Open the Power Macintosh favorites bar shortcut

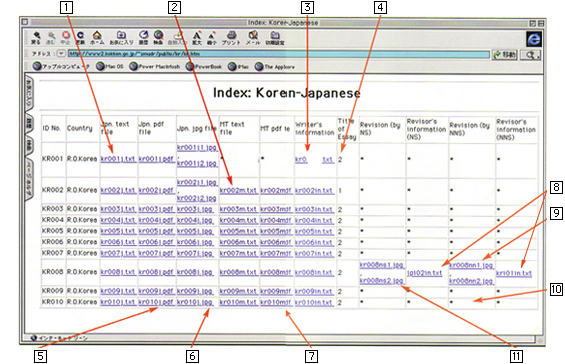point(155,66)
